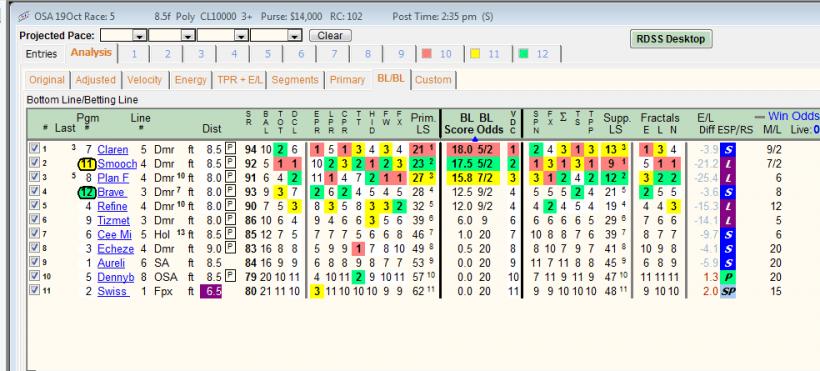The width and height of the screenshot is (820, 371).
Task: Click the L run-style icon in Smooch row
Action: (727, 164)
